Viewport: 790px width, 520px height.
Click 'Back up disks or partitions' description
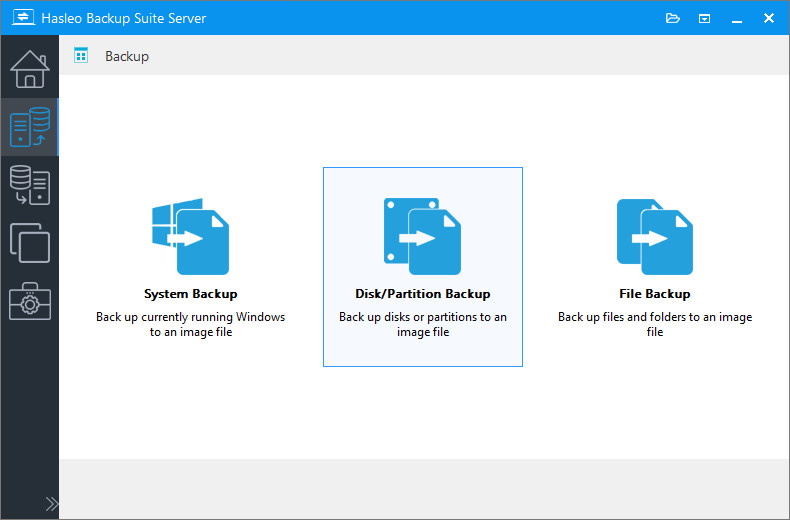click(x=423, y=324)
